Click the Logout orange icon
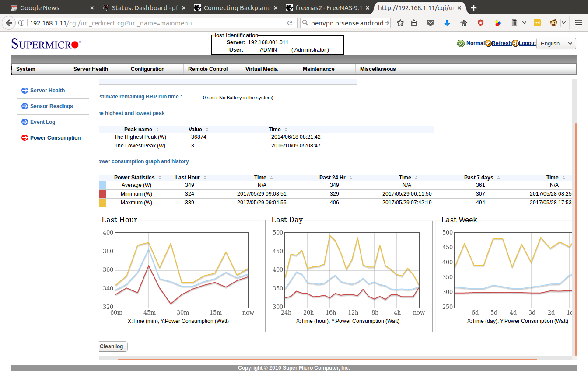This screenshot has width=588, height=371. pyautogui.click(x=515, y=43)
